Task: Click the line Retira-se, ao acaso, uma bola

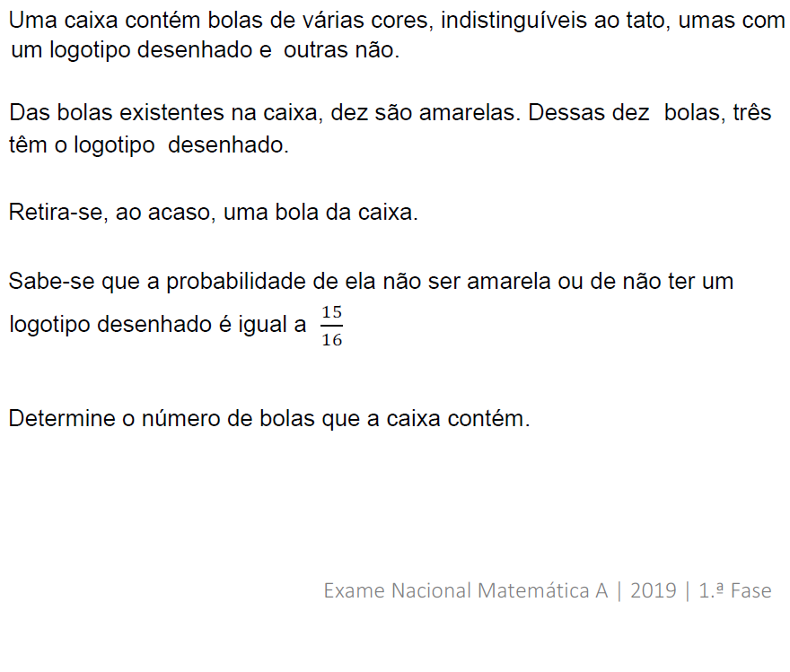Action: (x=213, y=214)
